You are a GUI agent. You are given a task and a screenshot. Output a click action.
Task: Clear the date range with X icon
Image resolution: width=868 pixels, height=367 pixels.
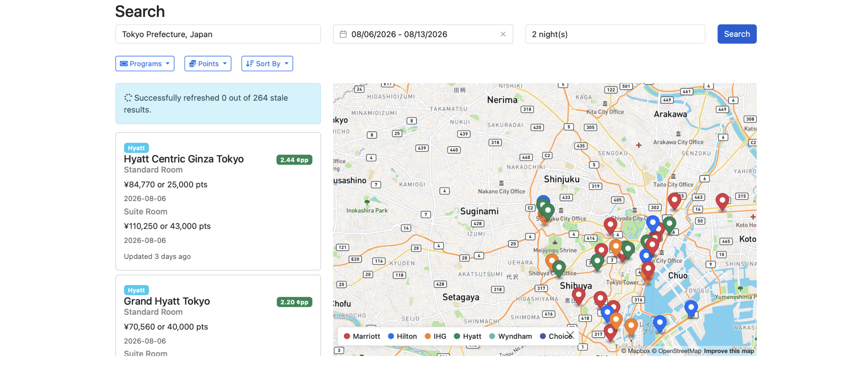click(503, 34)
